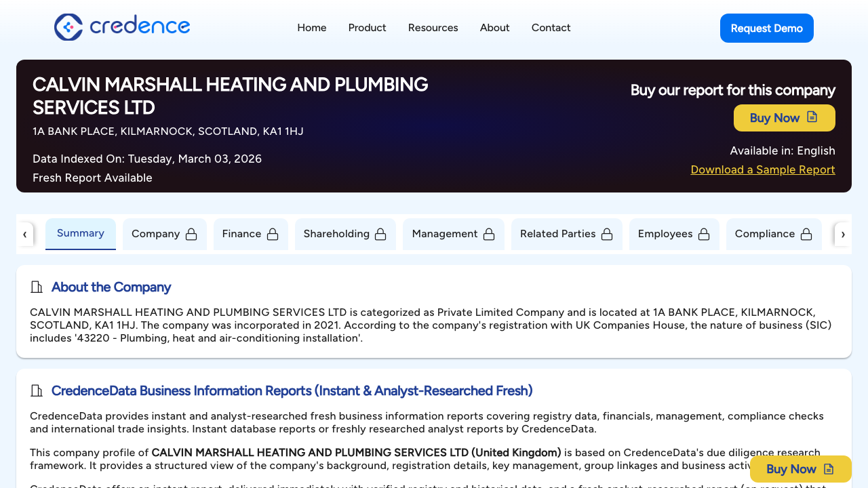Open the Resources menu
This screenshot has height=488, width=868.
point(433,28)
